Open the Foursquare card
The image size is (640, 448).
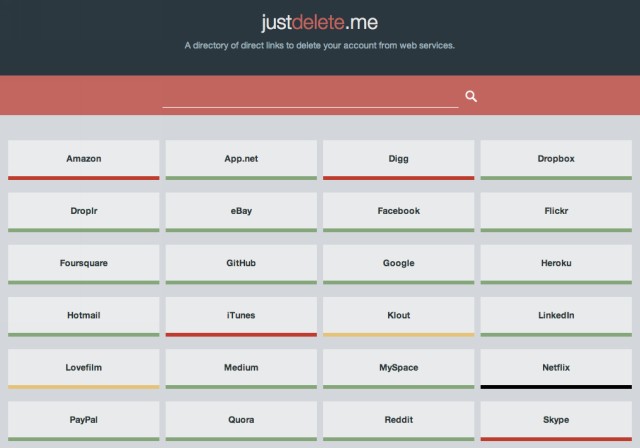tap(84, 264)
